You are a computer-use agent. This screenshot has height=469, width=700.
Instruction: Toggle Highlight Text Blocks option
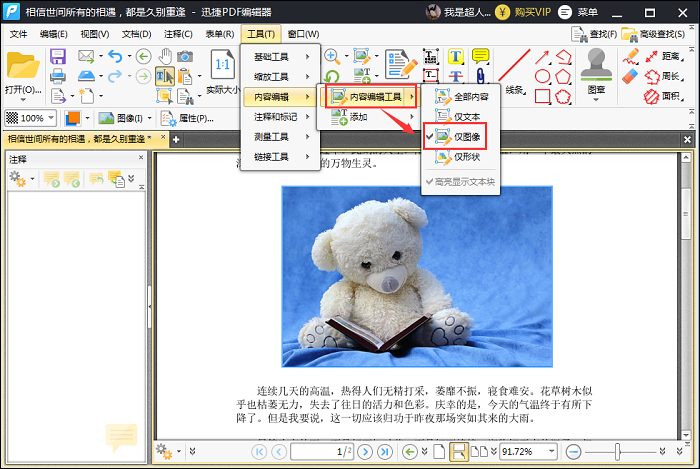pyautogui.click(x=460, y=182)
